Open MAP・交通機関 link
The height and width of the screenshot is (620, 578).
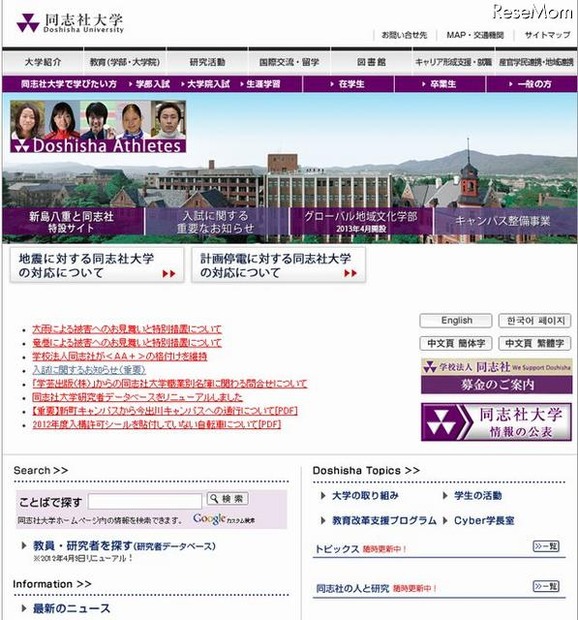[475, 35]
